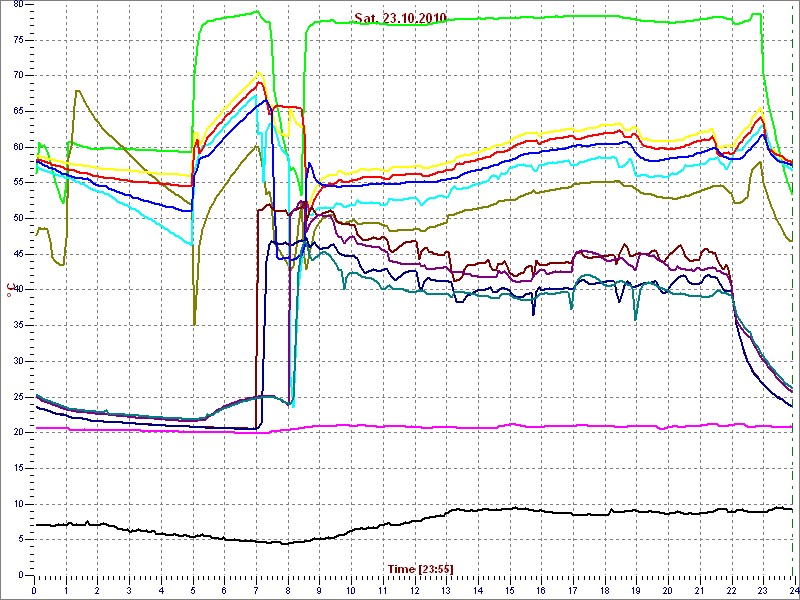The width and height of the screenshot is (800, 600).
Task: Click hour 17 on the time axis
Action: pos(573,589)
